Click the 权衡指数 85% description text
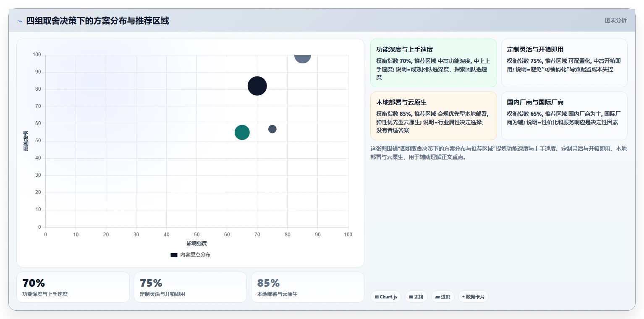This screenshot has width=644, height=319. (433, 122)
